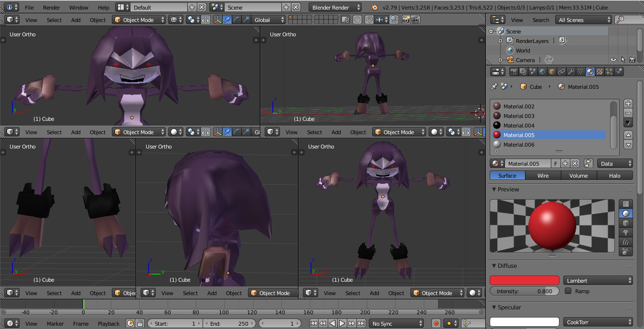Click the End frame field
The image size is (644, 329).
point(229,323)
